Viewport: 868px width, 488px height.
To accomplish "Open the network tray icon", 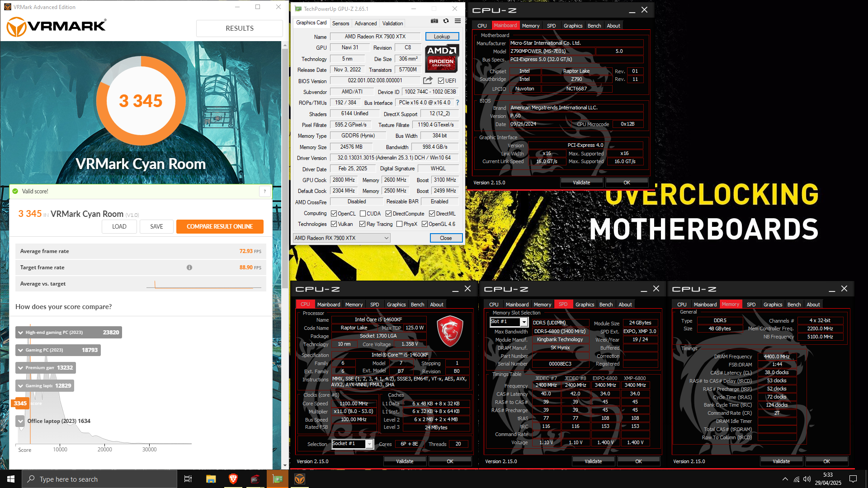I will (797, 479).
